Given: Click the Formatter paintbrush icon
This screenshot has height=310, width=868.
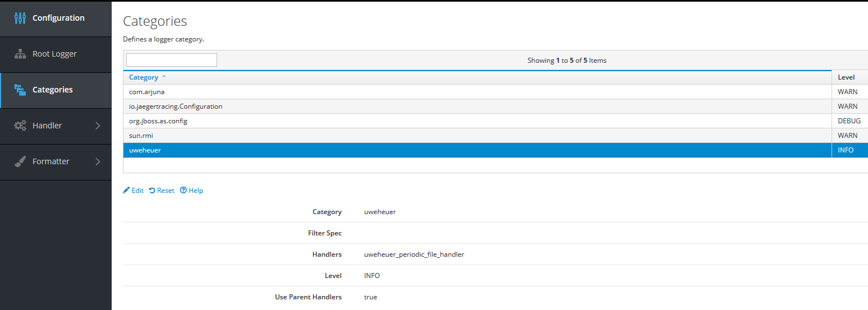Looking at the screenshot, I should [x=20, y=161].
